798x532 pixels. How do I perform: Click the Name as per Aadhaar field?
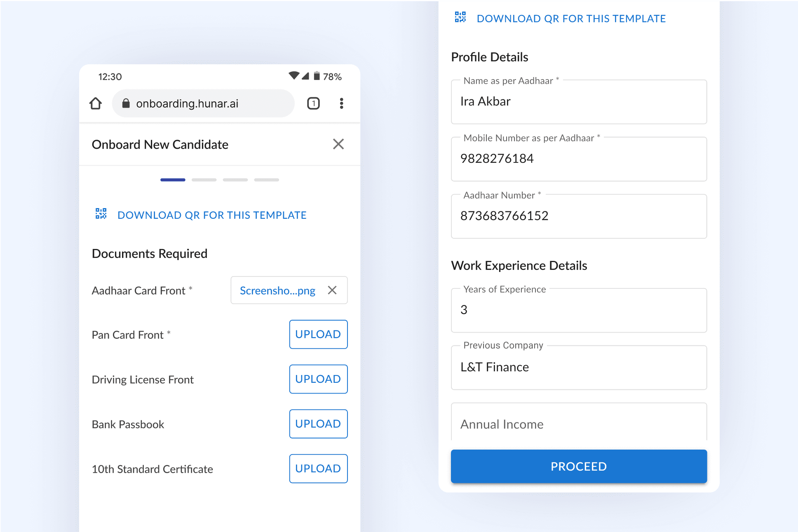pos(579,102)
